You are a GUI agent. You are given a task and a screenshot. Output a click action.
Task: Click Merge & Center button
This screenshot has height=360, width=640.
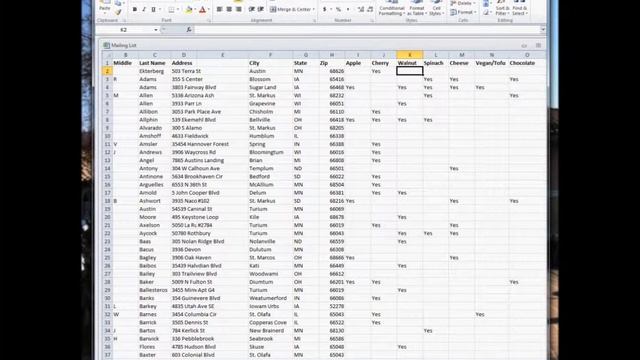[290, 9]
